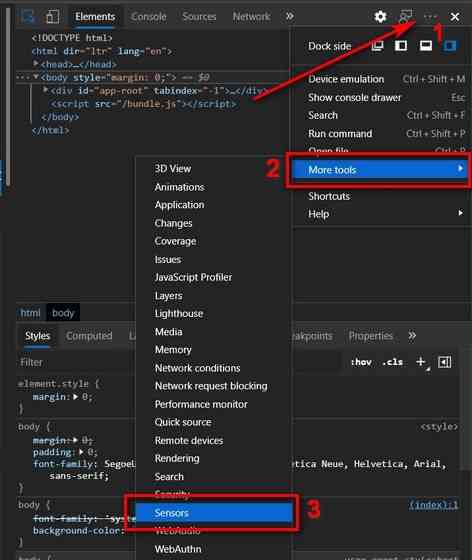Open the More tools submenu
The image size is (472, 560).
(379, 170)
